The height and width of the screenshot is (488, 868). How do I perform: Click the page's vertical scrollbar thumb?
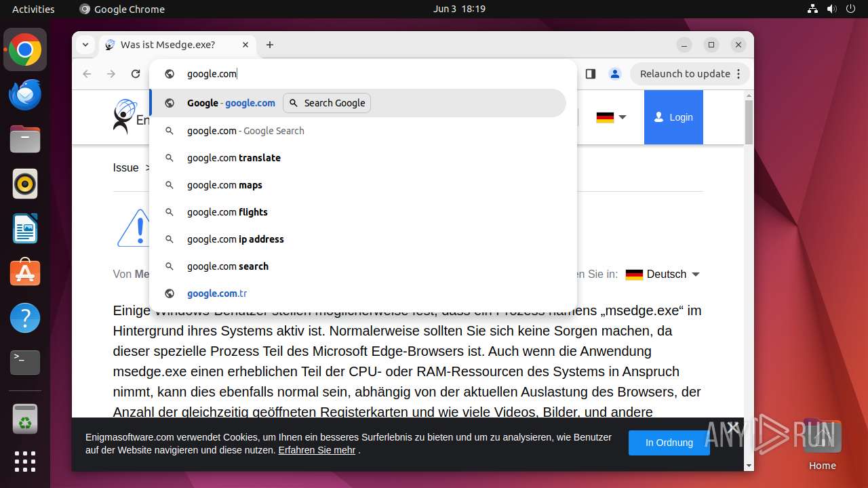(749, 122)
